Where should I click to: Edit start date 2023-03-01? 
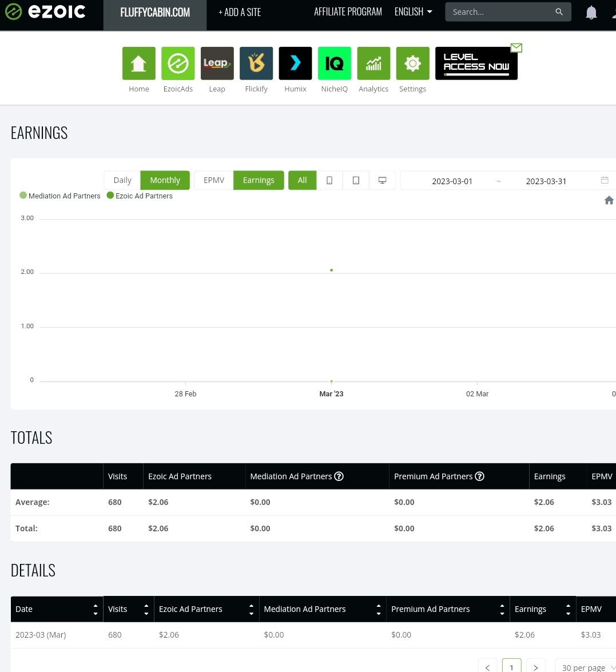(452, 181)
